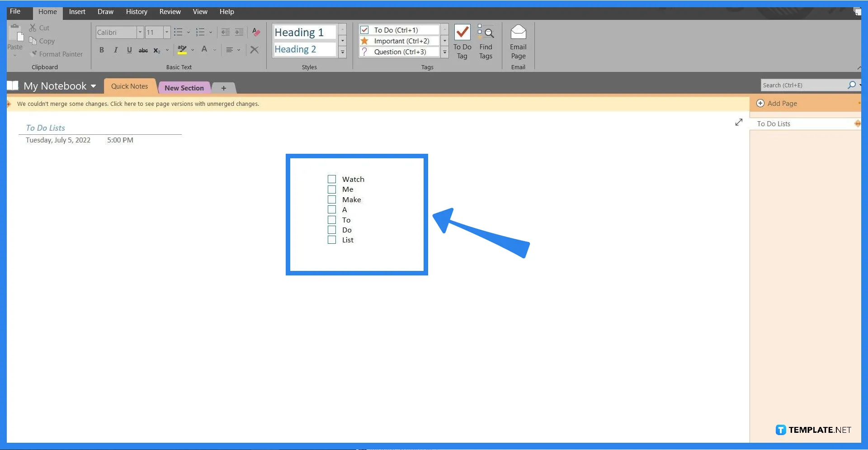Switch to the Draw ribbon tab
Screen dimensions: 868x450
click(x=105, y=12)
